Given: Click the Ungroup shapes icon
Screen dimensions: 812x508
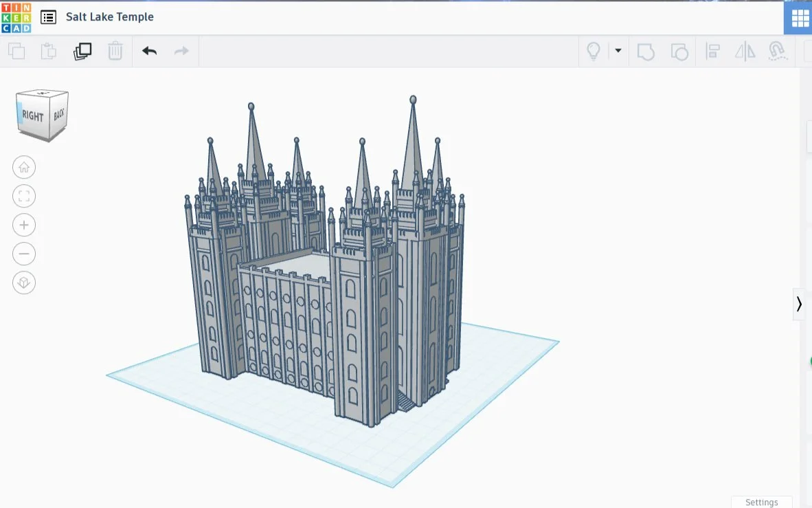Looking at the screenshot, I should click(x=679, y=52).
